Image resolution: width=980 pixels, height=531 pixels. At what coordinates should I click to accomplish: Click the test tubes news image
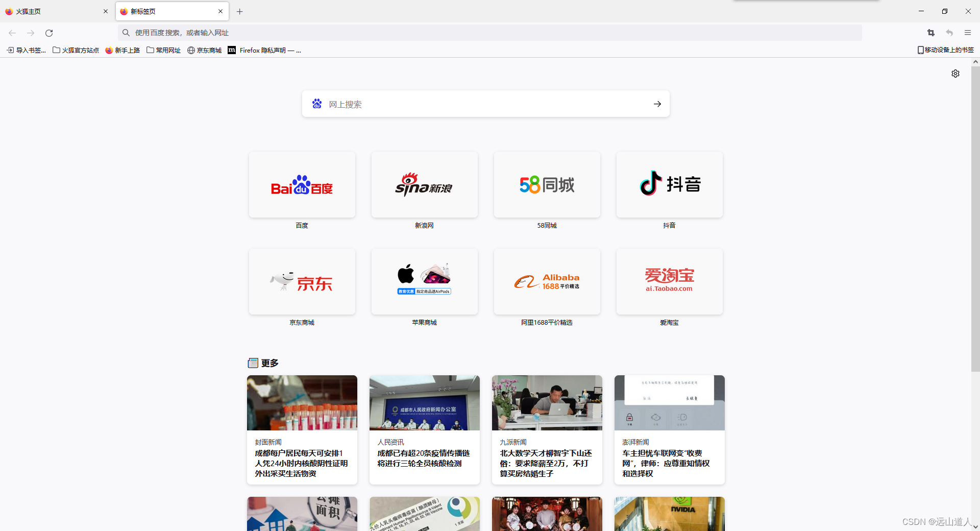pyautogui.click(x=302, y=403)
